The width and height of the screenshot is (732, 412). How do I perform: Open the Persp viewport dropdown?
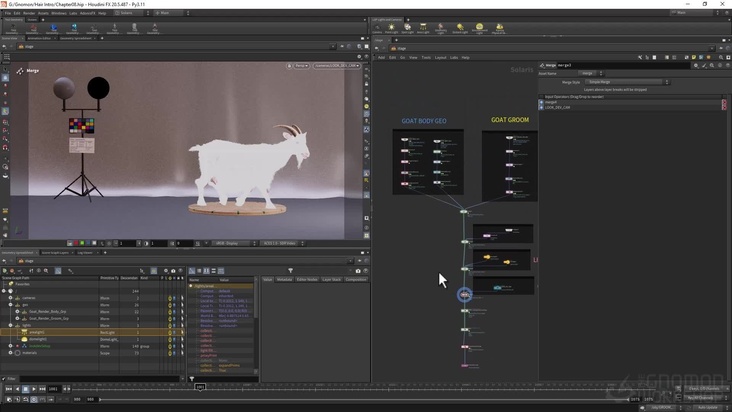pos(300,66)
